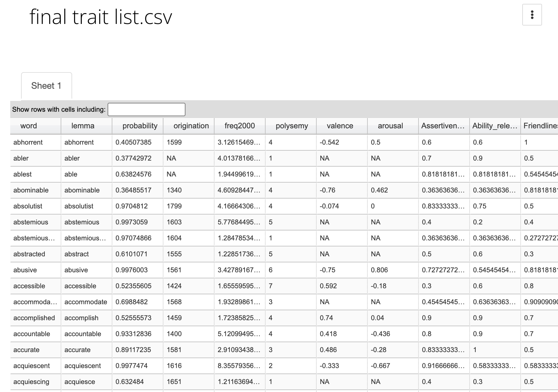This screenshot has height=392, width=558.
Task: Click the lemma column header
Action: point(83,126)
